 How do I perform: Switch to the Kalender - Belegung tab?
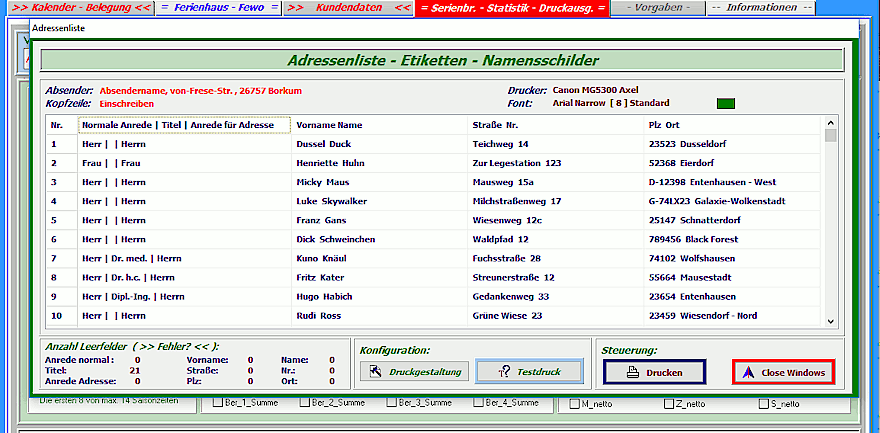coord(76,8)
